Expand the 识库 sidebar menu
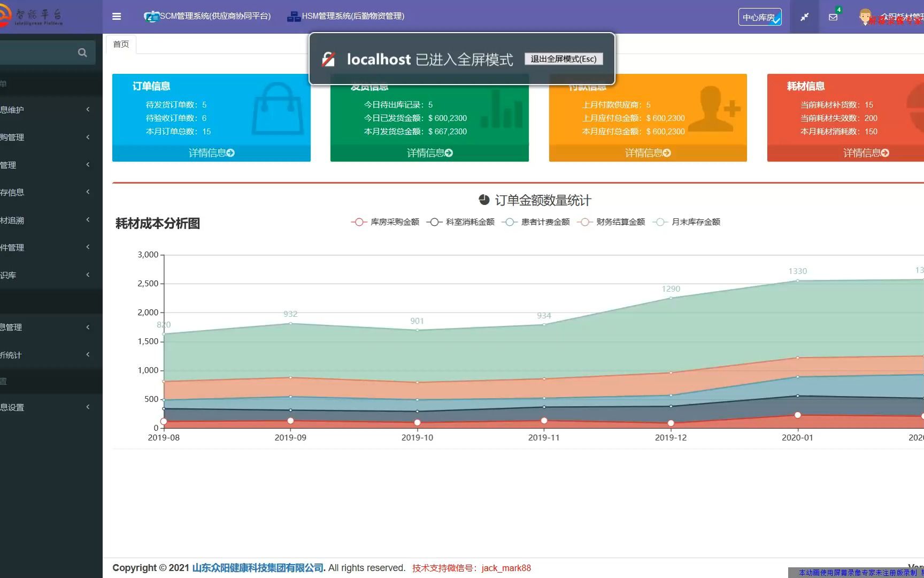 pyautogui.click(x=51, y=275)
